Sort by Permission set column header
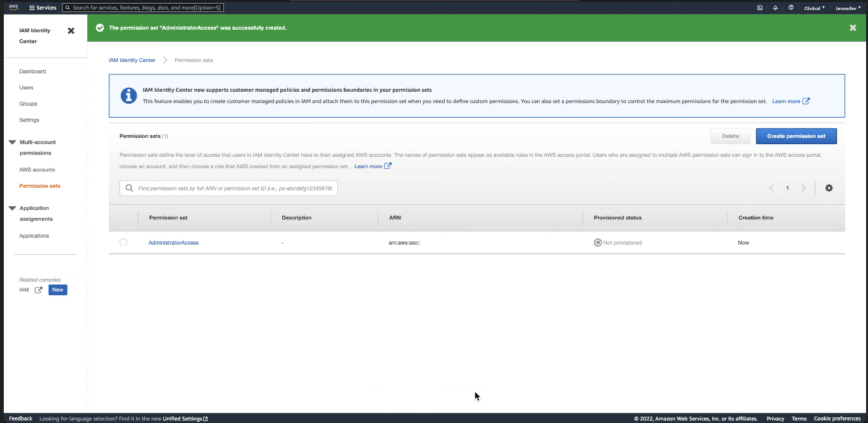The image size is (868, 423). 168,218
